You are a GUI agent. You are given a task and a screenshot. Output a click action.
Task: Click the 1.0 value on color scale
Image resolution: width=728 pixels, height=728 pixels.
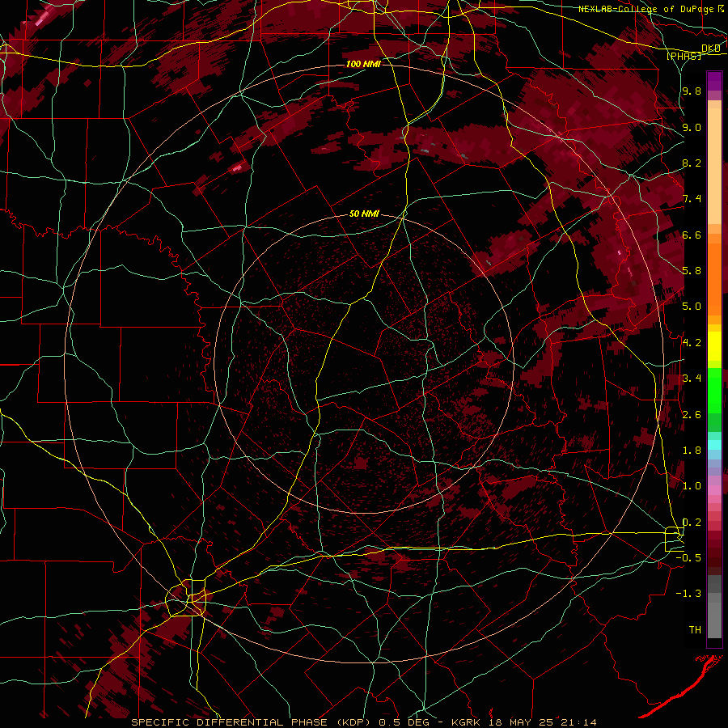click(692, 486)
